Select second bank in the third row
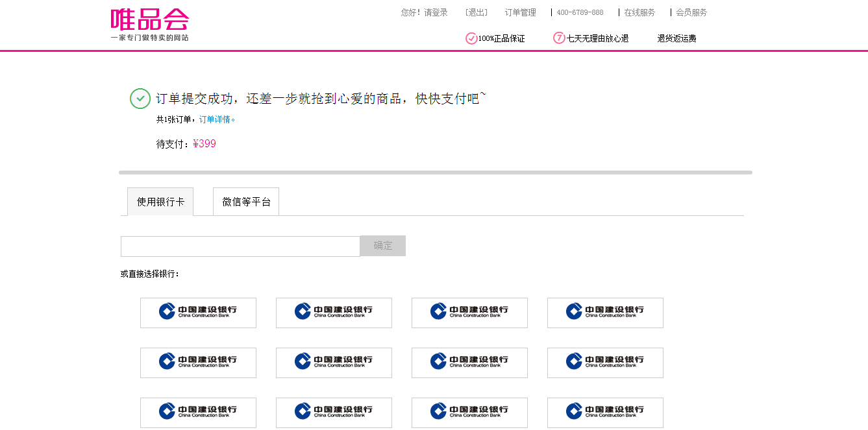 pos(334,412)
